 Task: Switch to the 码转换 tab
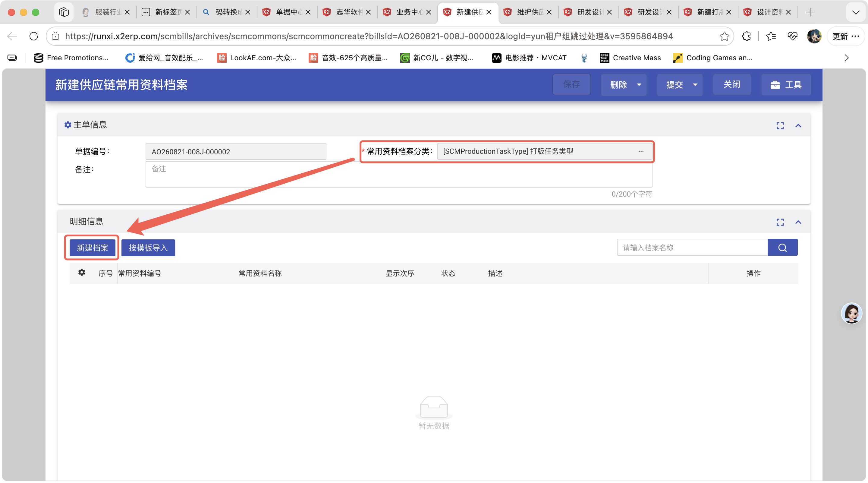click(226, 12)
